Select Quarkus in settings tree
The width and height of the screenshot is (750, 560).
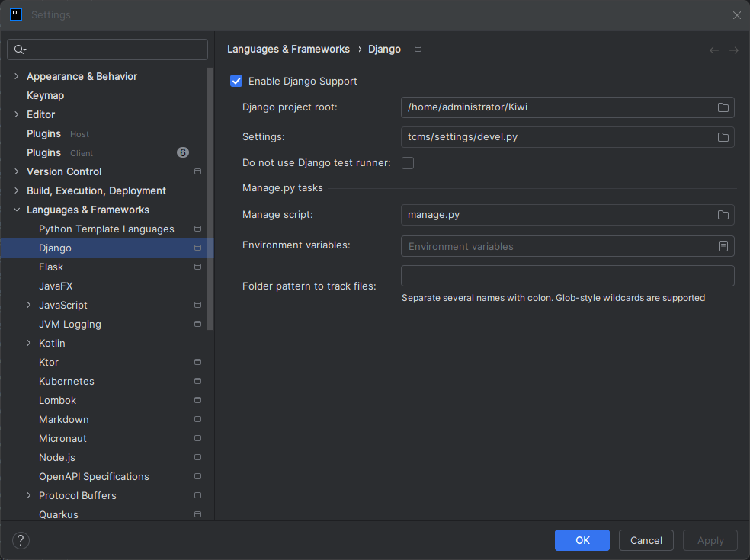pyautogui.click(x=59, y=514)
